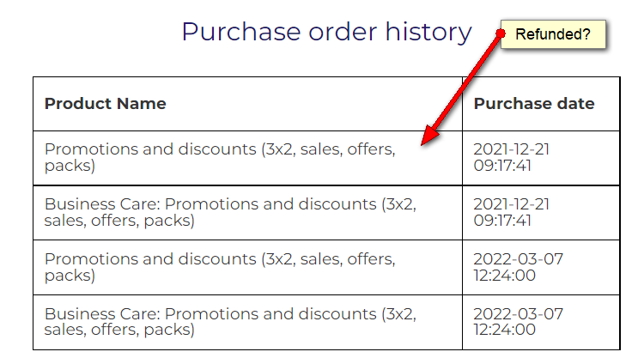Viewport: 638px width, 364px height.
Task: Click the "12:24:00" time in the last row
Action: click(505, 331)
